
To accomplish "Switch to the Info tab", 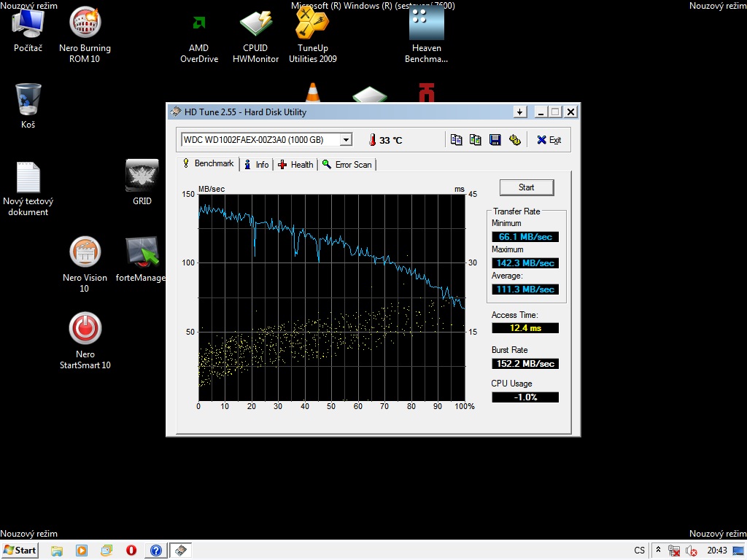I will coord(256,165).
